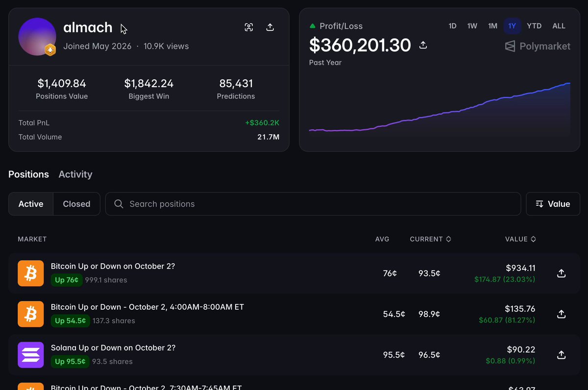Click the $360,201.30 profit amount
This screenshot has width=588, height=390.
coord(360,45)
